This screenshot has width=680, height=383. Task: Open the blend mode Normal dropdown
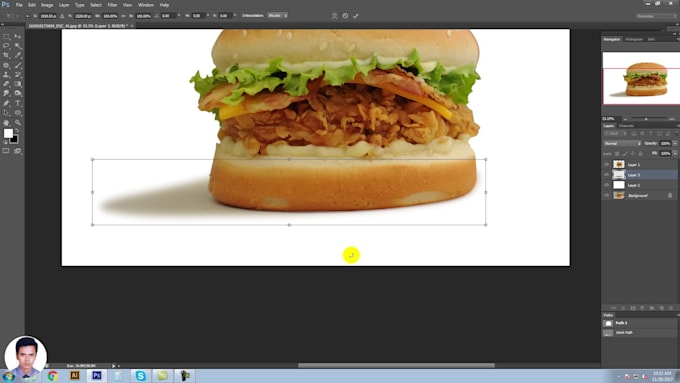point(622,143)
